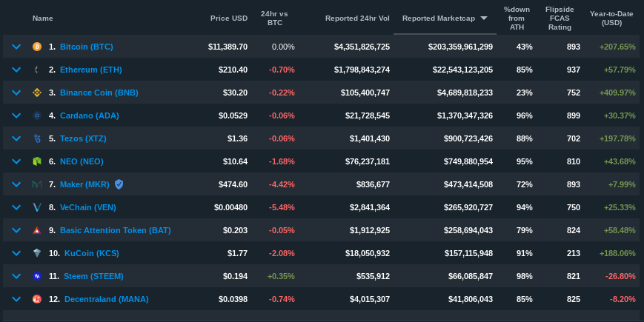Click the Steem logo icon
Screen dimensions: 644x322
coord(36,276)
